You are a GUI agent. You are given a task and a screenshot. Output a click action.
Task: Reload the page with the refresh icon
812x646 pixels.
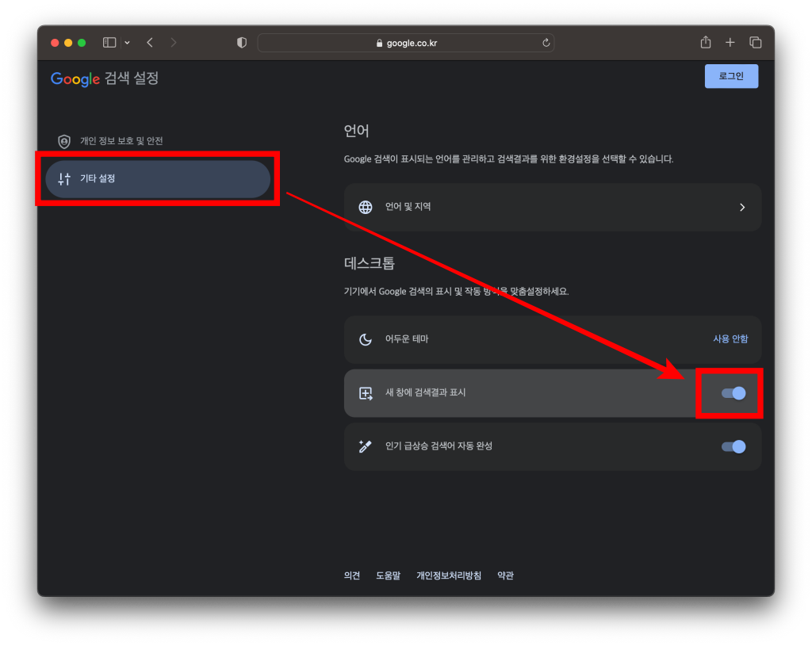(x=546, y=43)
